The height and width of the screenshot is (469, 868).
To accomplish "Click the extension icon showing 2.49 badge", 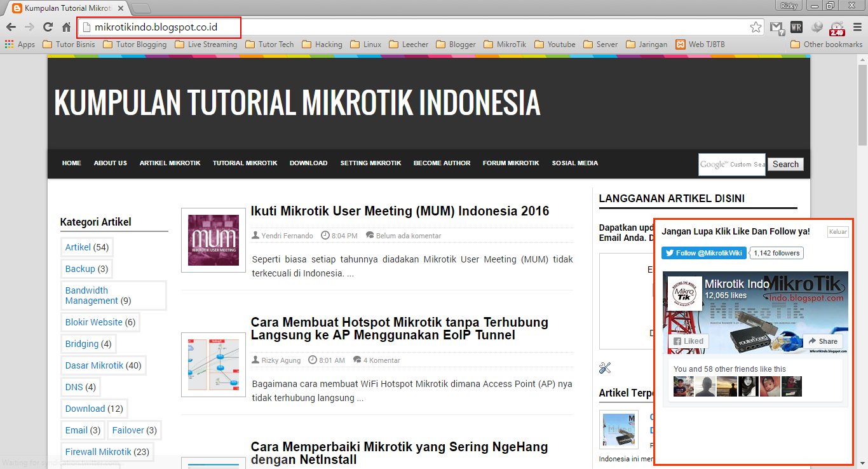I will pyautogui.click(x=837, y=27).
